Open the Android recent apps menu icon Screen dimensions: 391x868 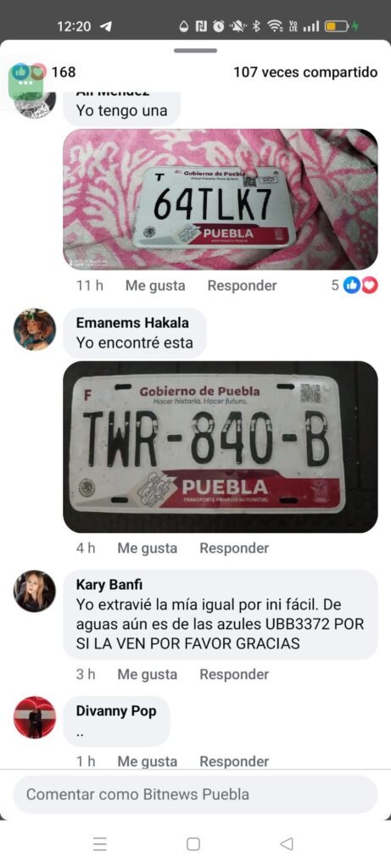[x=100, y=843]
